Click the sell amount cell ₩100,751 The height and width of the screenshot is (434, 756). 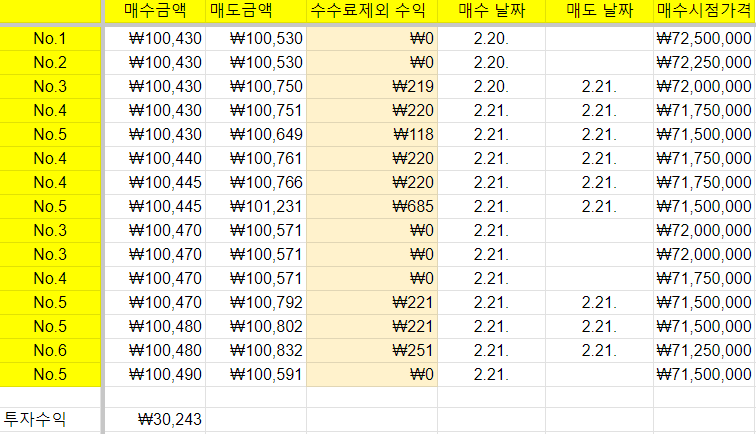256,110
